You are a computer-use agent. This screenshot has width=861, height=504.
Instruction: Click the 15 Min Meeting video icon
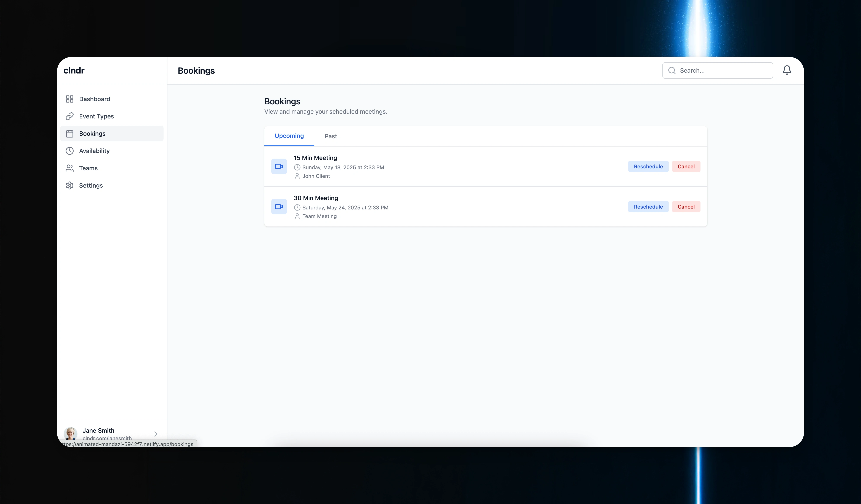(279, 166)
